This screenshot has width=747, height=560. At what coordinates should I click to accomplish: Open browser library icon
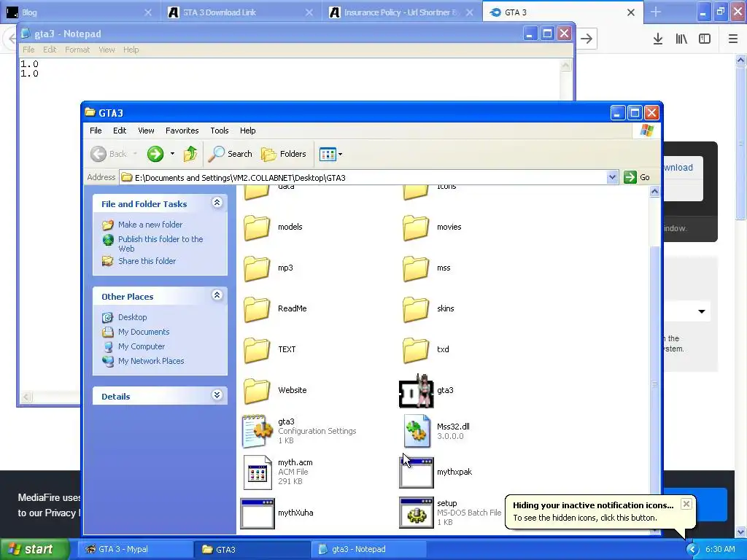click(x=681, y=39)
